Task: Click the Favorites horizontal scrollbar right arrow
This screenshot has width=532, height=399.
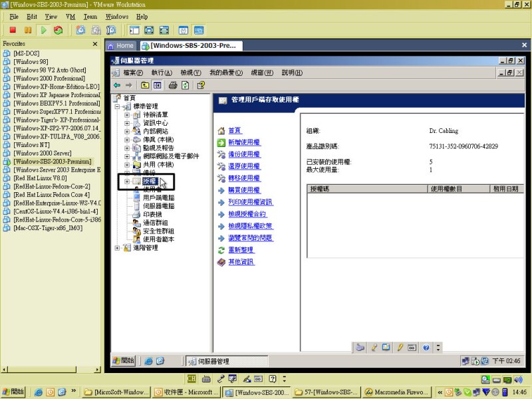Action: 98,369
